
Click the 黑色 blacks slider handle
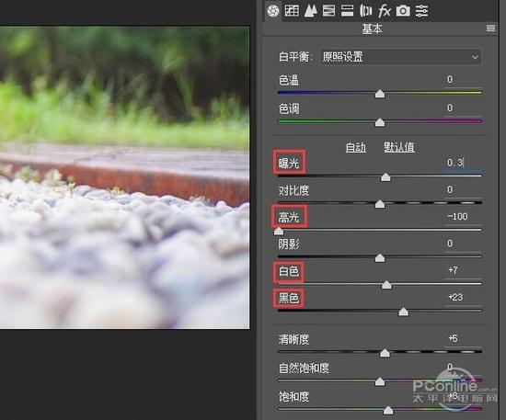[403, 312]
